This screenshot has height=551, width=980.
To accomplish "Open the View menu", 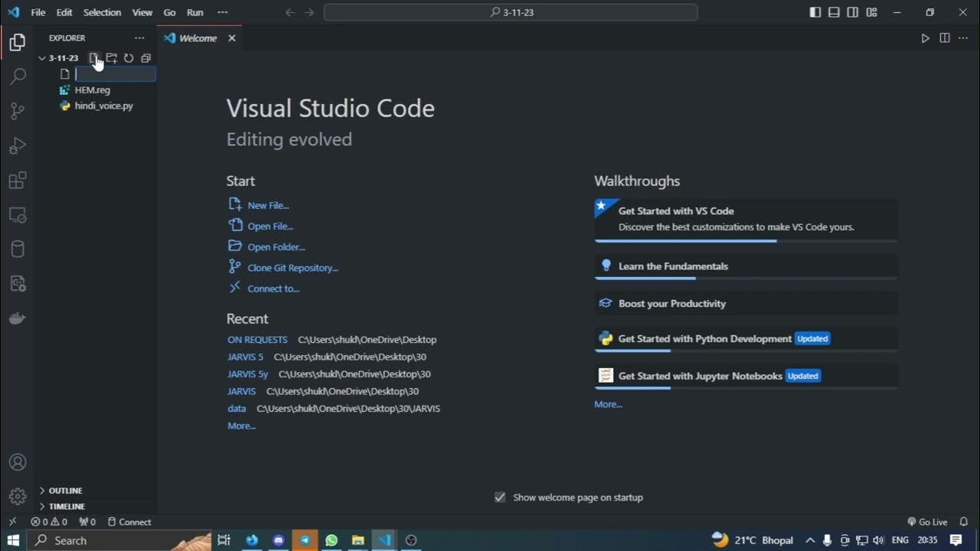I will point(142,12).
